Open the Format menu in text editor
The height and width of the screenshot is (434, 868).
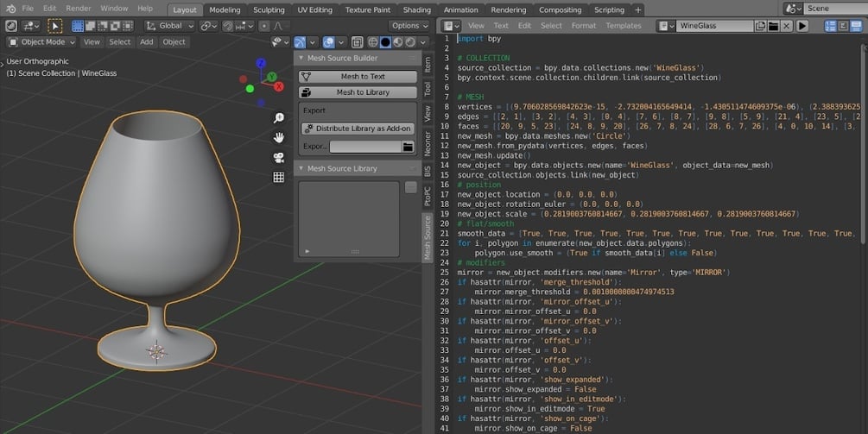(584, 26)
